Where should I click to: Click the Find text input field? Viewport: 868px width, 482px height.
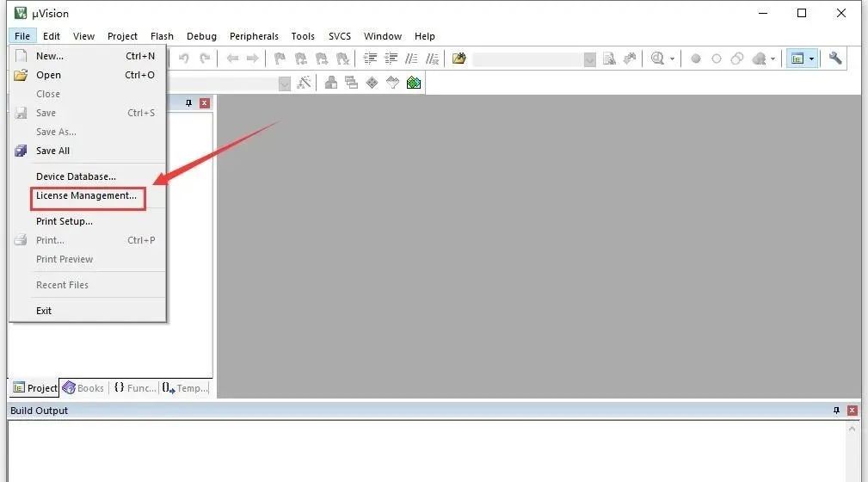click(x=527, y=59)
